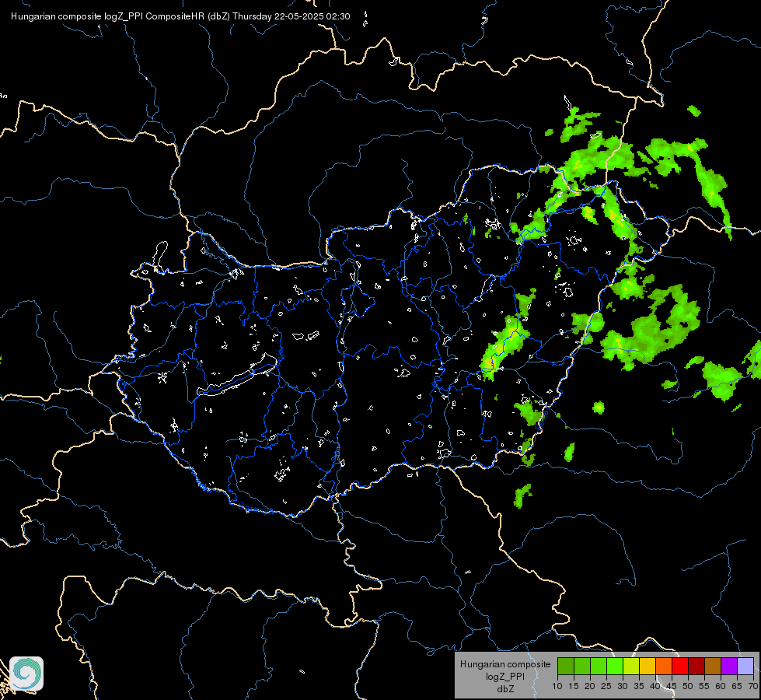Click the 35–40 dBZ yellow swatch
The height and width of the screenshot is (700, 761).
648,666
